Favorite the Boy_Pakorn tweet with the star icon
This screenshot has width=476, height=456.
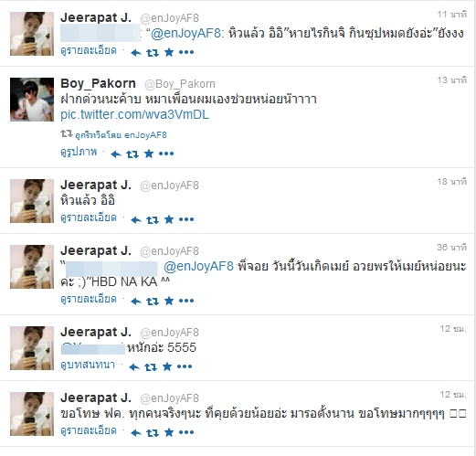pos(149,154)
